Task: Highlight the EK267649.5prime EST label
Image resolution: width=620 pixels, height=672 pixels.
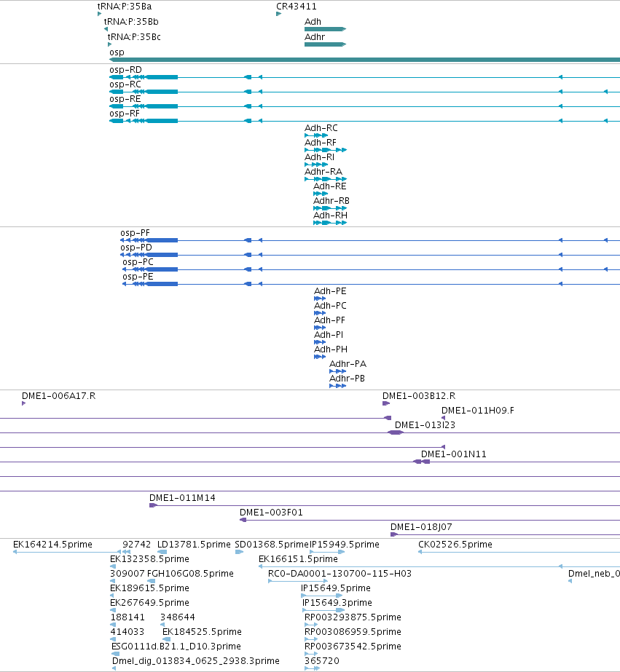Action: [x=149, y=603]
